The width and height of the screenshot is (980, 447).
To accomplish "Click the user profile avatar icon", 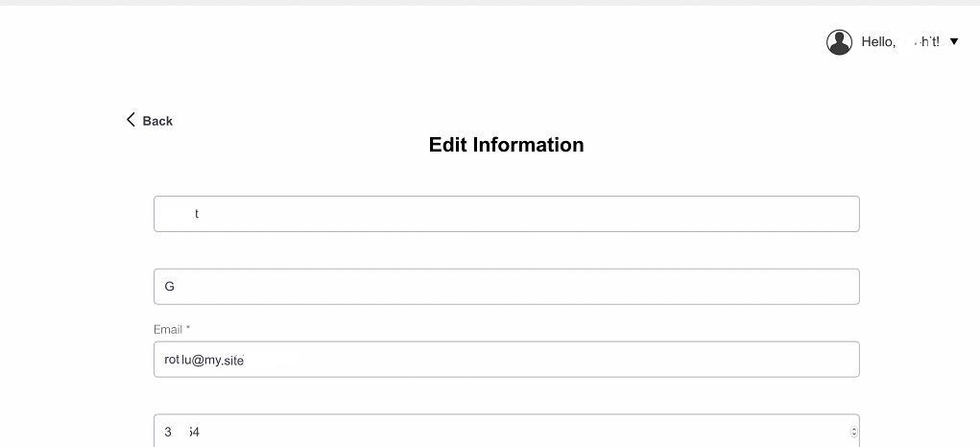I will 839,42.
